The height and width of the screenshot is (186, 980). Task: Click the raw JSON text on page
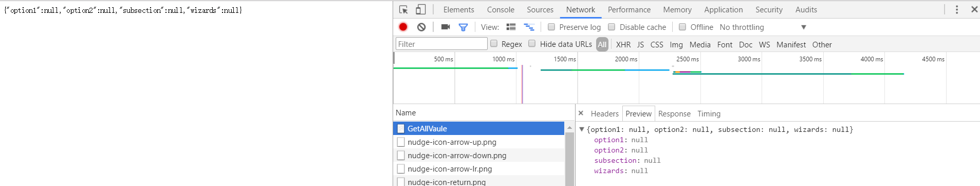(123, 10)
